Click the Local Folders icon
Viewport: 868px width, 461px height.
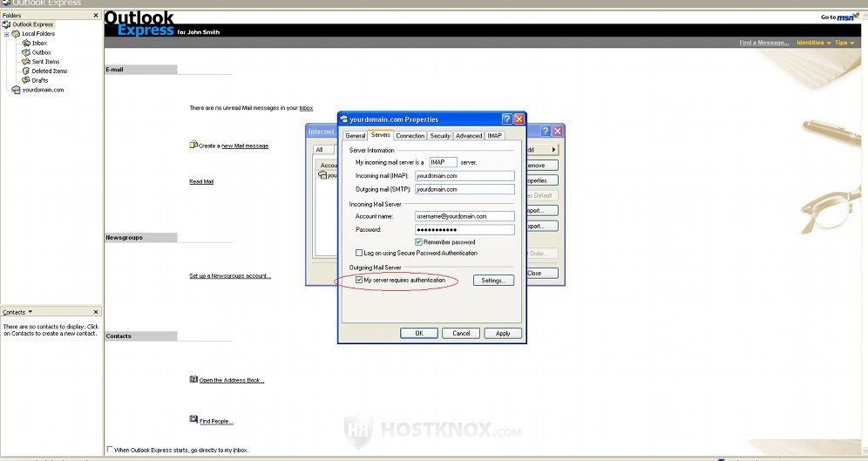click(16, 34)
